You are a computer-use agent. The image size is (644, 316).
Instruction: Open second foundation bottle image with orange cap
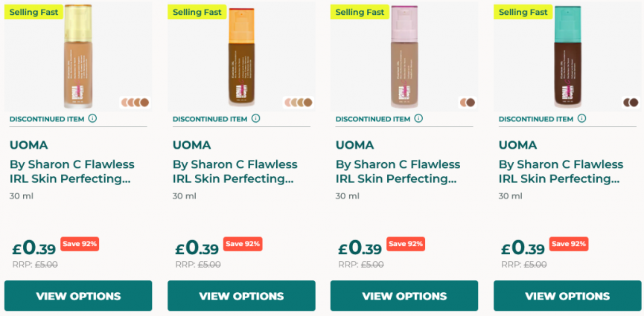(241, 56)
